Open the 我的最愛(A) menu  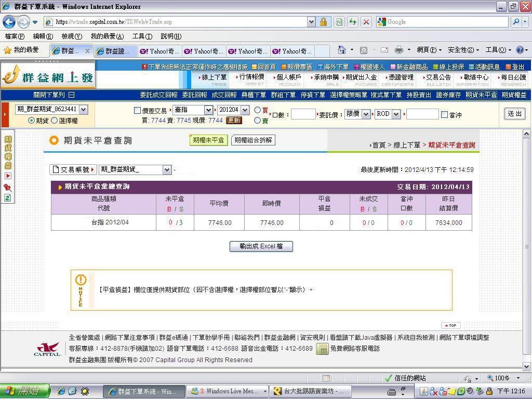pyautogui.click(x=107, y=36)
